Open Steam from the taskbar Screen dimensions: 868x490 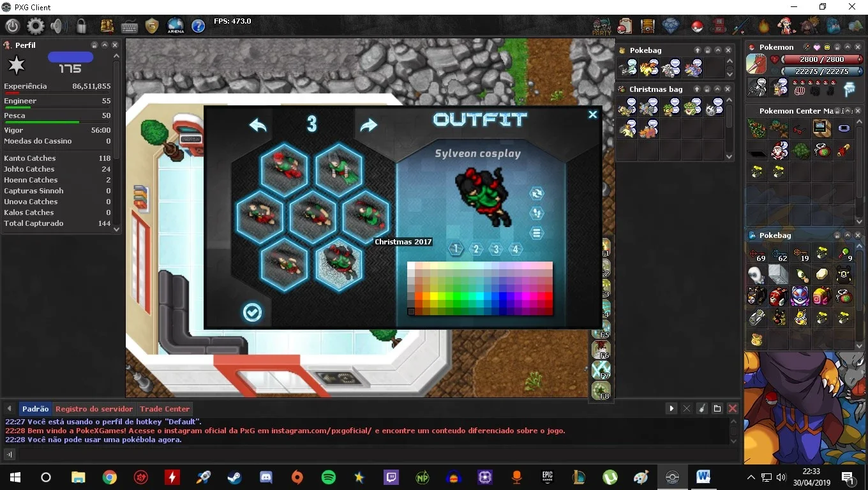pos(235,477)
